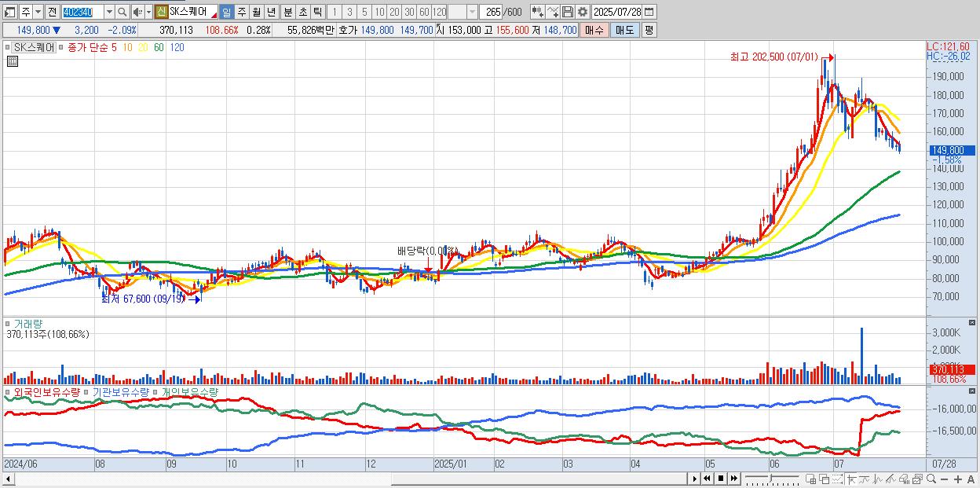
Task: Click the volume panel corner box icon
Action: [x=973, y=323]
